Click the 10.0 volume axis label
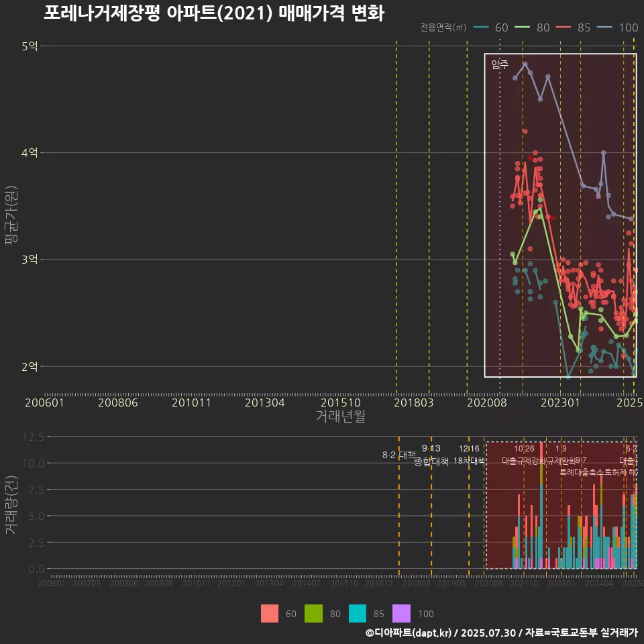The height and width of the screenshot is (644, 644). (x=34, y=464)
